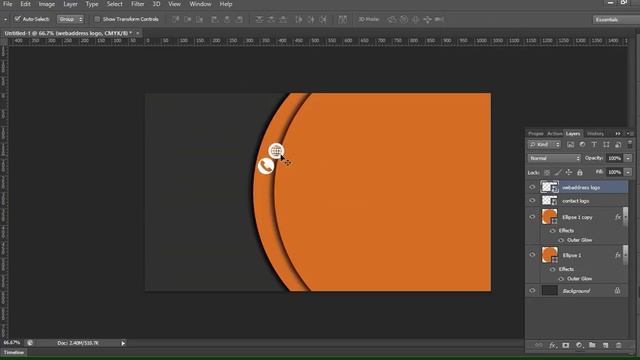Switch to the History panel tab

[595, 133]
